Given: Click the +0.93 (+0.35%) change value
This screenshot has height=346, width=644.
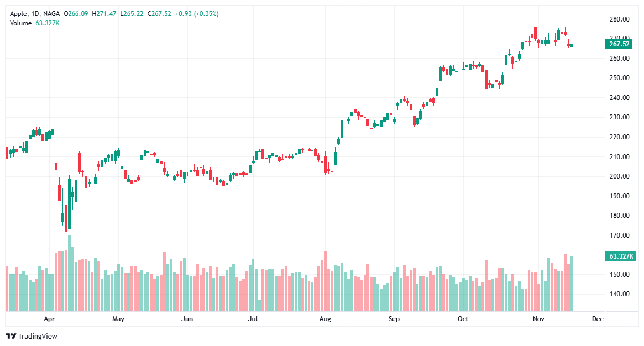Looking at the screenshot, I should click(x=197, y=14).
